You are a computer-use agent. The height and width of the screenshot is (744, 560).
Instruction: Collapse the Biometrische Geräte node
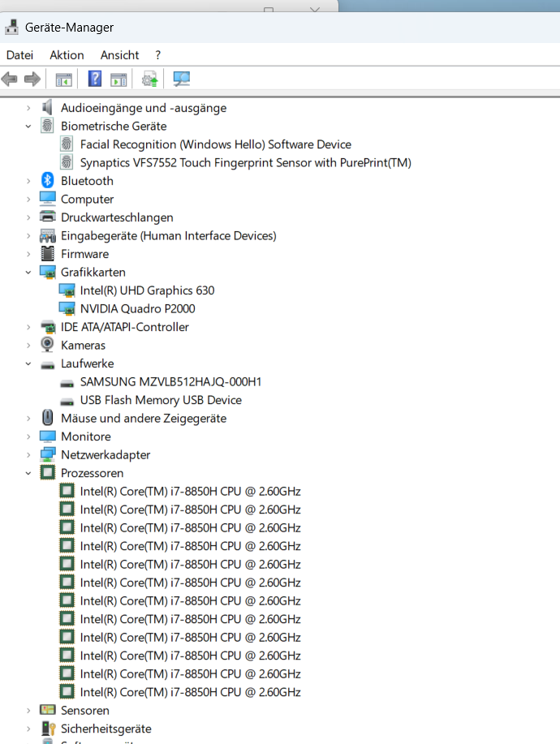coord(28,127)
